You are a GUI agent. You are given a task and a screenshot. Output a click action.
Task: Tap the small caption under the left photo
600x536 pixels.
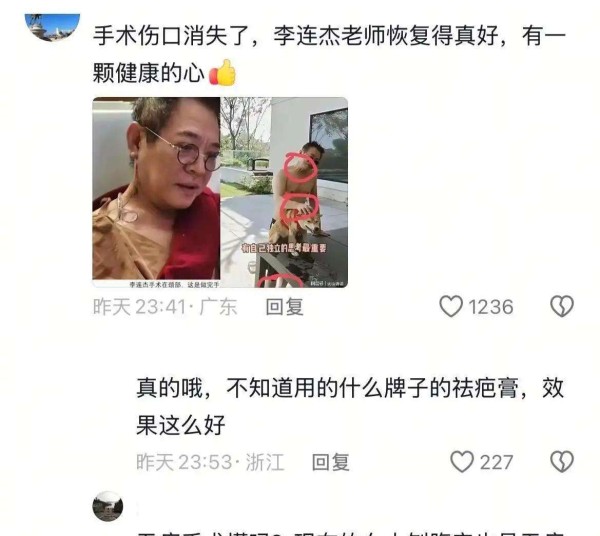point(174,284)
